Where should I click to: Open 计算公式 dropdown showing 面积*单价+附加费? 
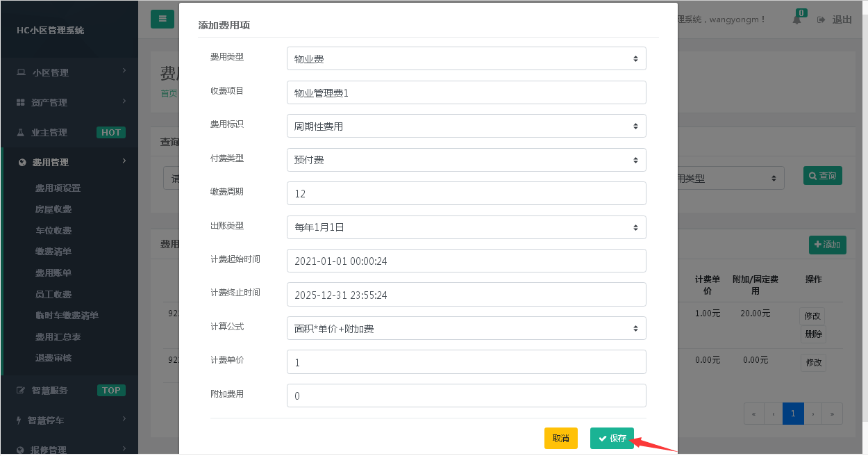click(x=466, y=328)
